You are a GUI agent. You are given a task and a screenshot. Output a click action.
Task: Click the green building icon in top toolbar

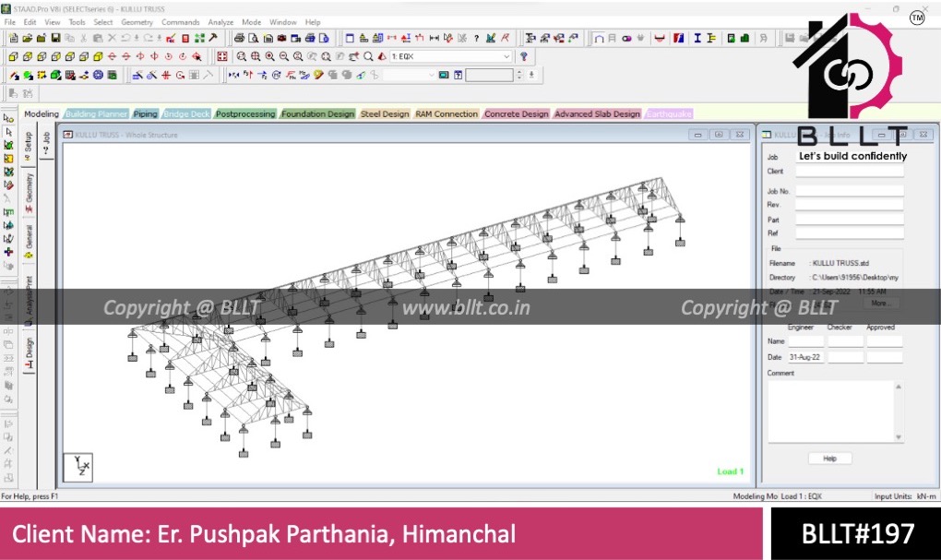(744, 38)
